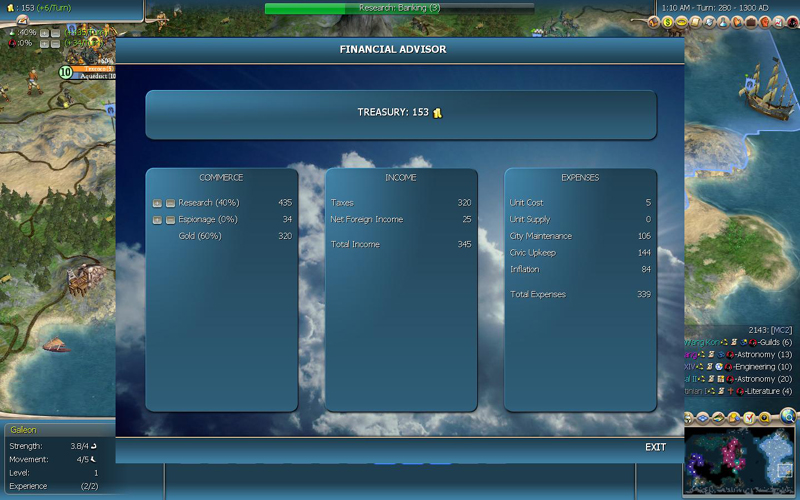The width and height of the screenshot is (800, 500).
Task: Click HUD minus button beside 40% research
Action: pyautogui.click(x=56, y=33)
